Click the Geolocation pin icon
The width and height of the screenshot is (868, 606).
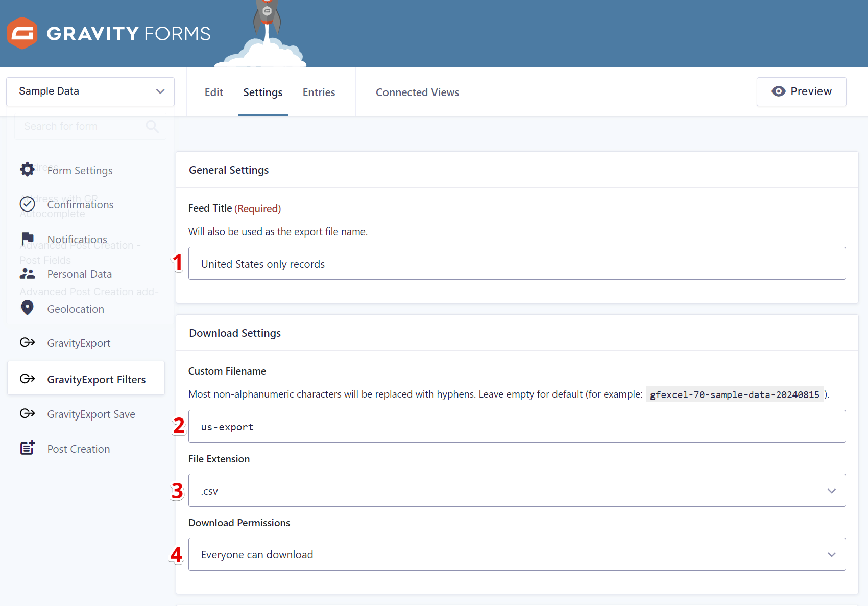pyautogui.click(x=27, y=308)
